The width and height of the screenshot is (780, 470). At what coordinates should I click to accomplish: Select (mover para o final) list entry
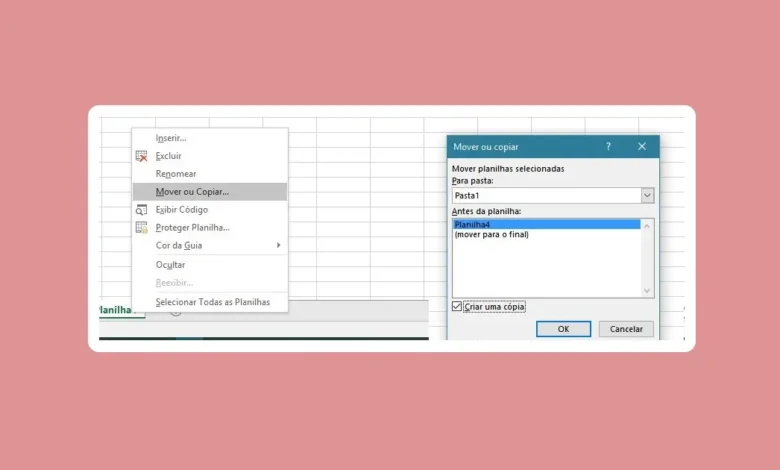tap(547, 234)
